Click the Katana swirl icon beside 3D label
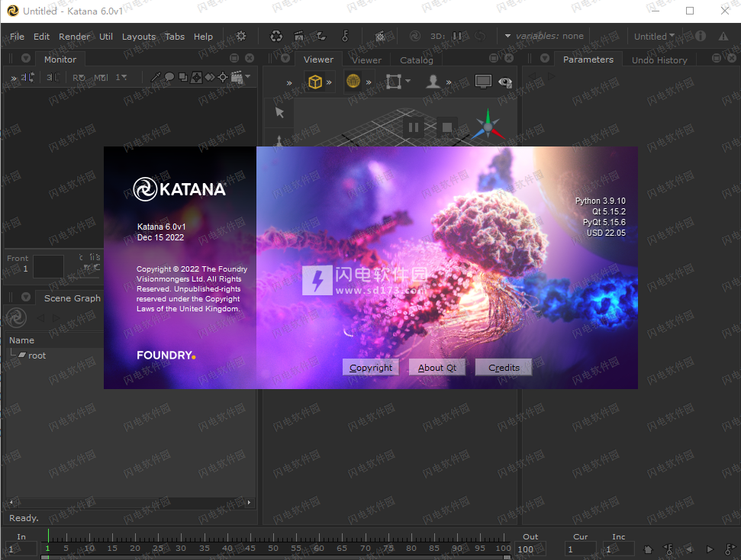 (x=415, y=36)
